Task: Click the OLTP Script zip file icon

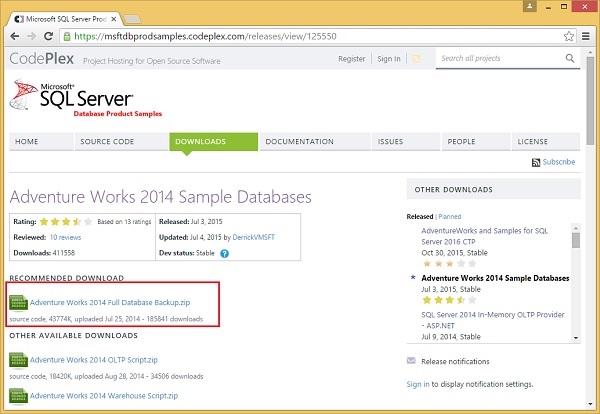Action: 18,360
